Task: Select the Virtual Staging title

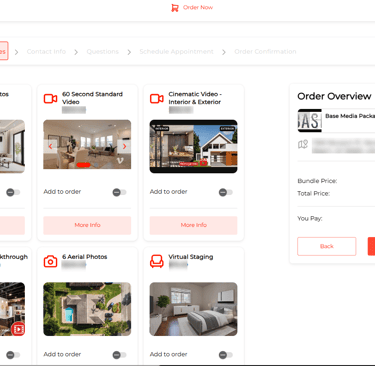Action: [x=191, y=257]
